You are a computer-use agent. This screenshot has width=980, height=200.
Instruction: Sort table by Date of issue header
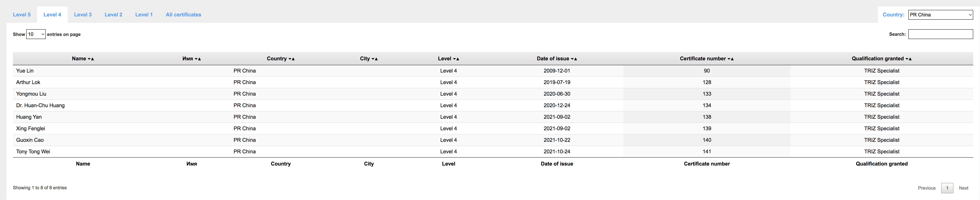point(557,59)
